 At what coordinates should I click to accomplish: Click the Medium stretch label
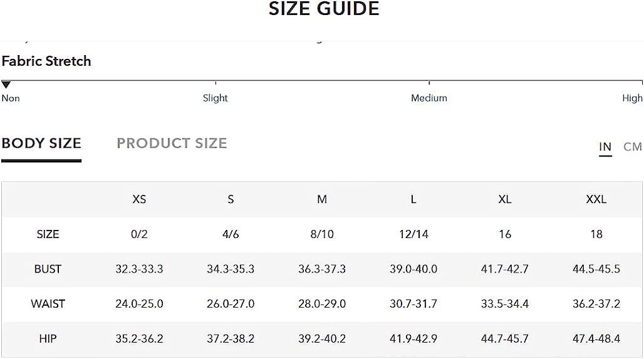point(428,98)
